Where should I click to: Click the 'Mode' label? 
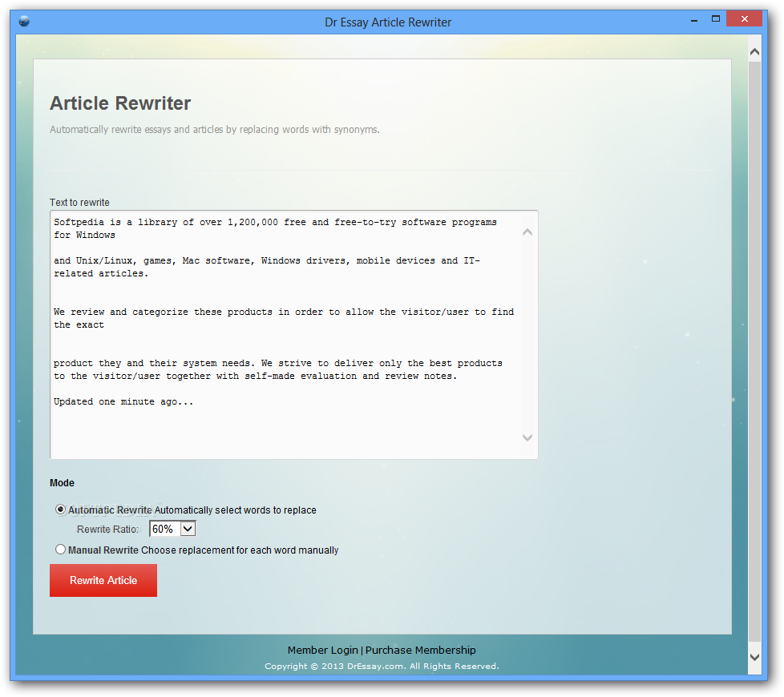(x=62, y=483)
